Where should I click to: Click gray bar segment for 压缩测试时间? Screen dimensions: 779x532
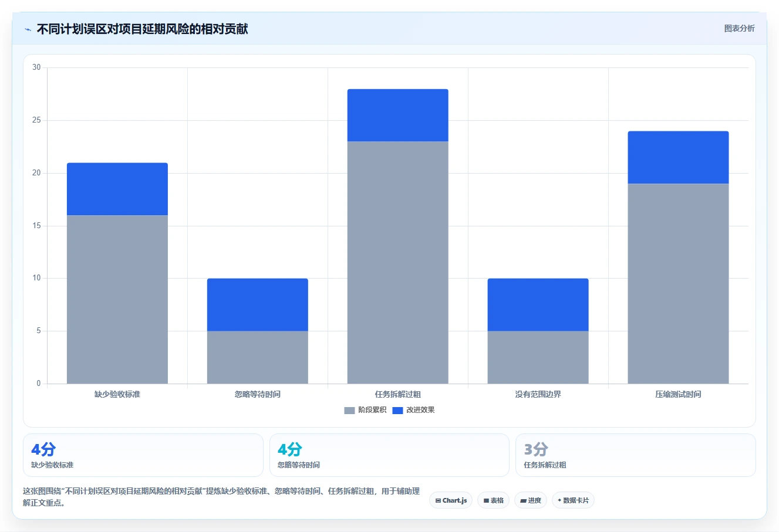[679, 284]
